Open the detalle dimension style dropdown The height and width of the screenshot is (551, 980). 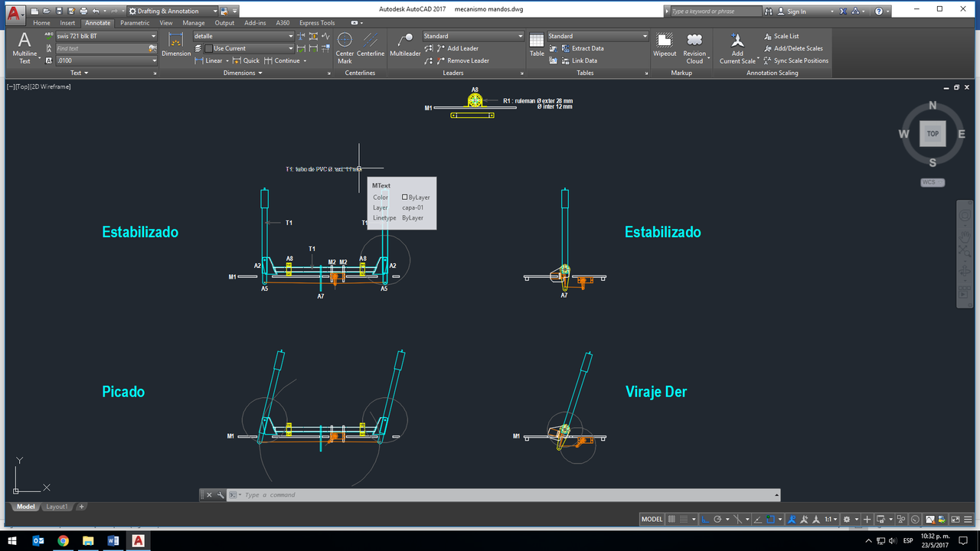point(243,36)
